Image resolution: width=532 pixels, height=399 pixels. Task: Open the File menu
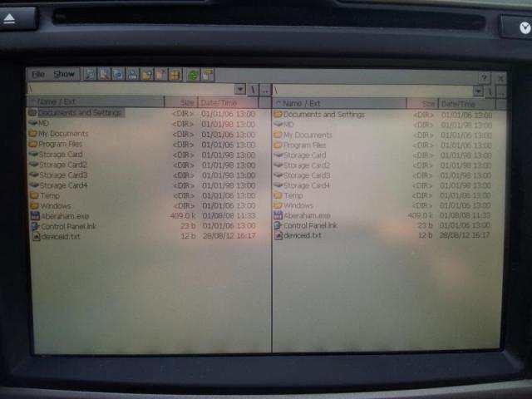click(x=38, y=74)
